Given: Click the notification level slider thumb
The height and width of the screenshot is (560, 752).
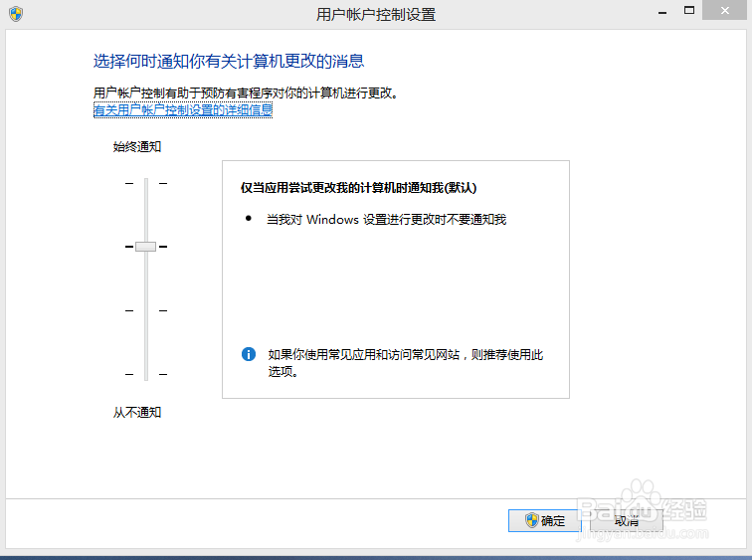Looking at the screenshot, I should click(x=146, y=247).
